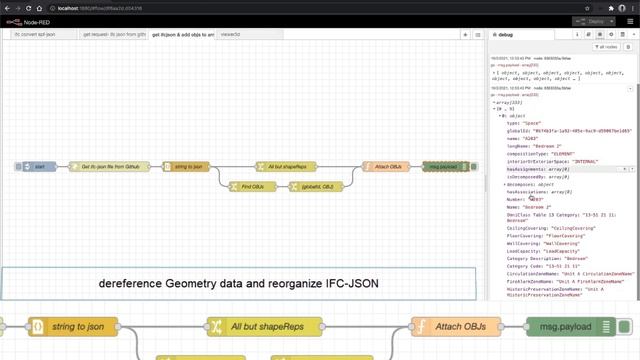Click the Node-RED logo in the header
The height and width of the screenshot is (360, 640).
click(x=28, y=22)
